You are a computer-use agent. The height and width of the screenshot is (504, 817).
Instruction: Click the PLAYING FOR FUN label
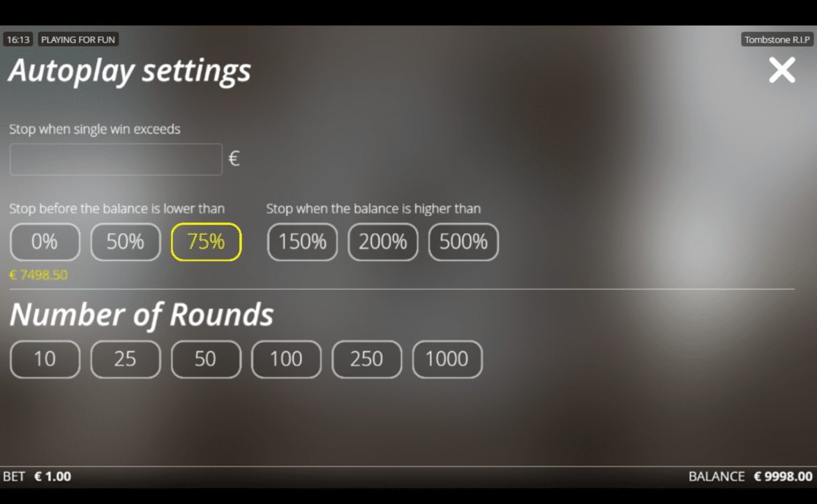pyautogui.click(x=77, y=40)
